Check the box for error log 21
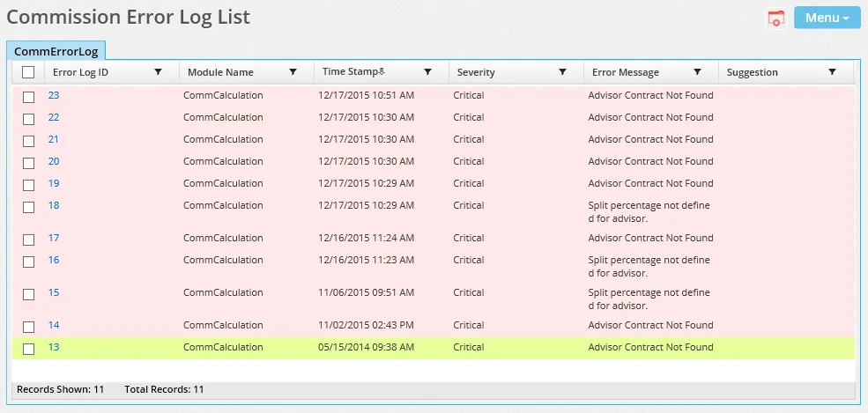Viewport: 868px width, 413px height. pyautogui.click(x=28, y=142)
